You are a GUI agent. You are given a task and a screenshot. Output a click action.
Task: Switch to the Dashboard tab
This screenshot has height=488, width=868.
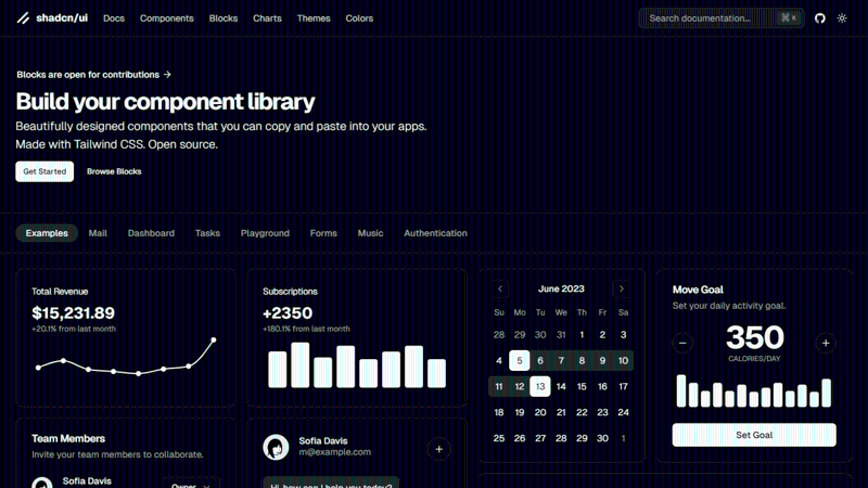click(151, 233)
